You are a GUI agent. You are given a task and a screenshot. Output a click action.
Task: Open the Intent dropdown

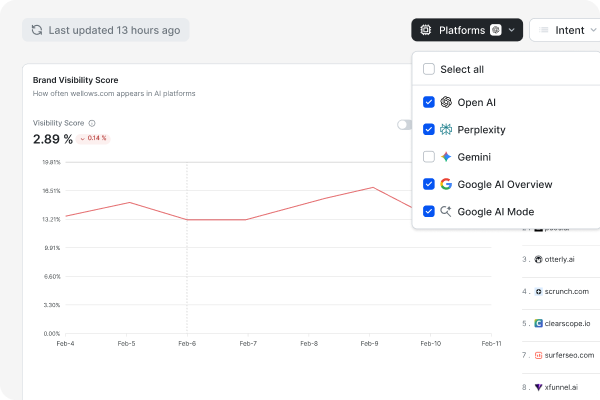pyautogui.click(x=565, y=30)
